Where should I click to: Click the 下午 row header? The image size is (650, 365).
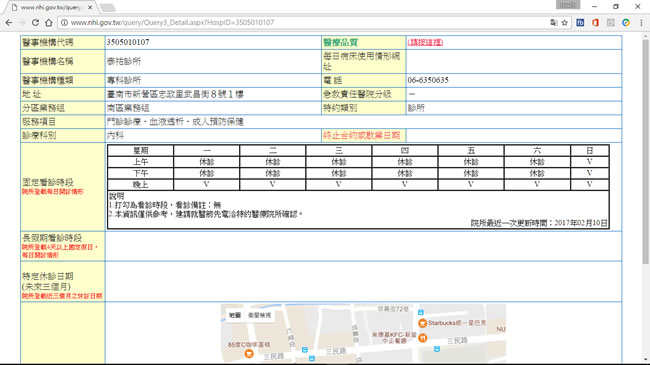pyautogui.click(x=141, y=173)
